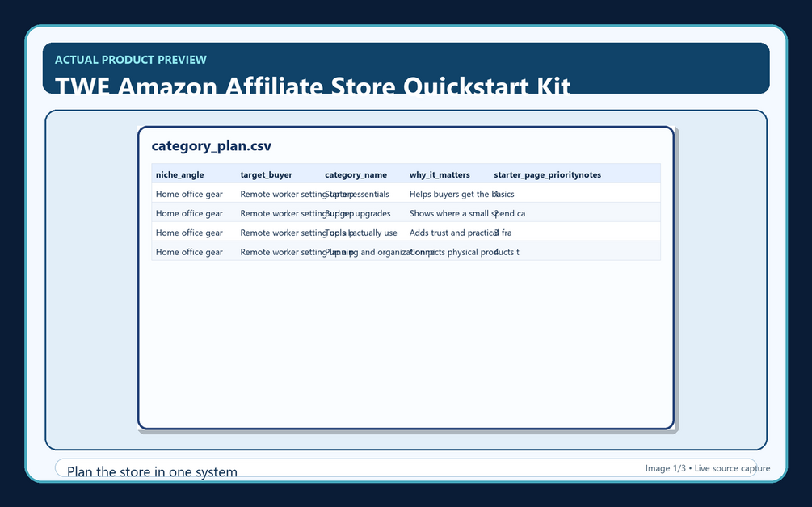
Task: Click 'Image 1/3 • Live source capture' label
Action: [708, 468]
